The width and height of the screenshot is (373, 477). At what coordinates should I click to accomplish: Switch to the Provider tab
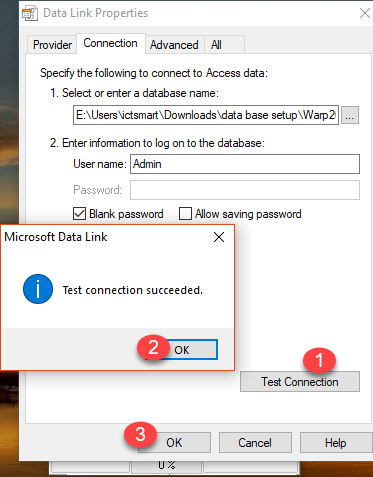[52, 45]
